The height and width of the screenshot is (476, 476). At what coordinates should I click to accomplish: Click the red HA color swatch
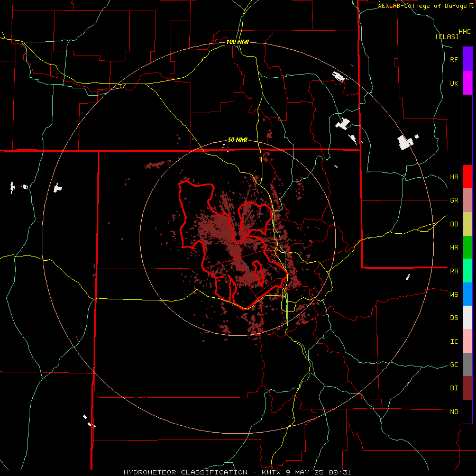[467, 177]
